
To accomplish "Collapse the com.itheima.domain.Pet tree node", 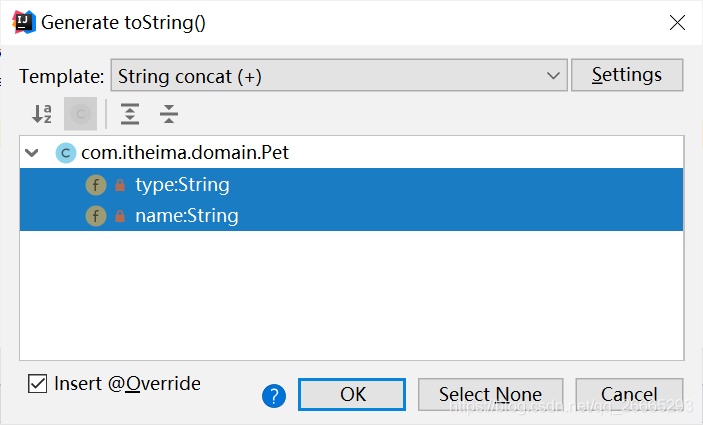I will 32,153.
